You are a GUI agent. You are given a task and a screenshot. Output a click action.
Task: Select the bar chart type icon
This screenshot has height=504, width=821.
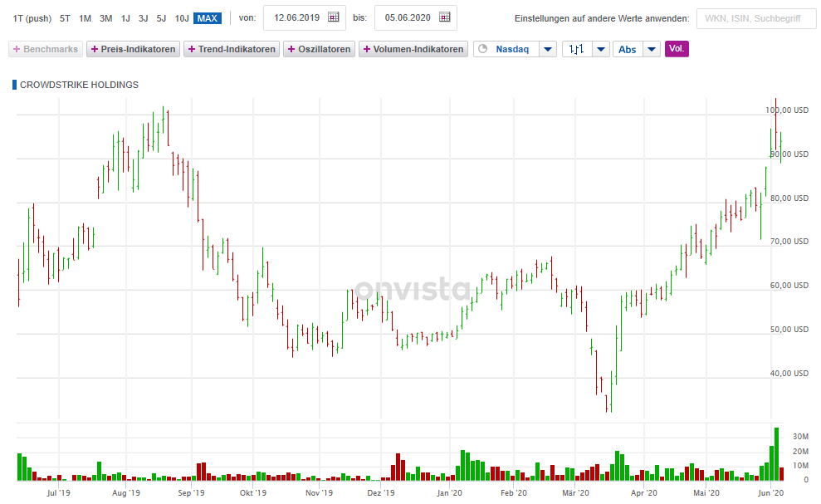[x=576, y=49]
